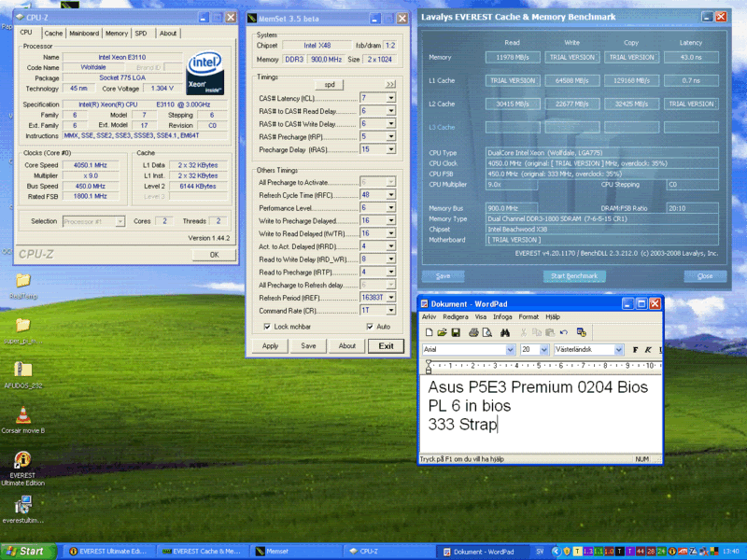Open the Arkiv menu in WordPad
Image resolution: width=747 pixels, height=560 pixels.
[x=429, y=316]
